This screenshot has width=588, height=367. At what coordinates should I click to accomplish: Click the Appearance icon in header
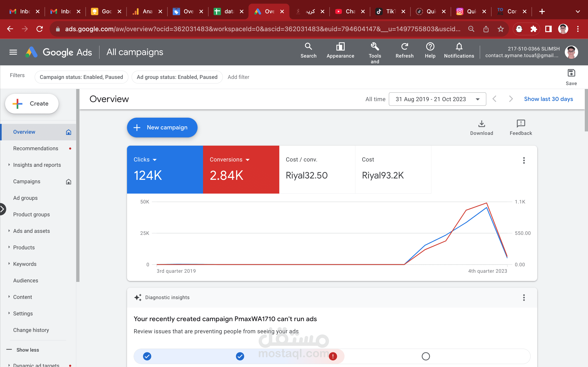coord(340,47)
